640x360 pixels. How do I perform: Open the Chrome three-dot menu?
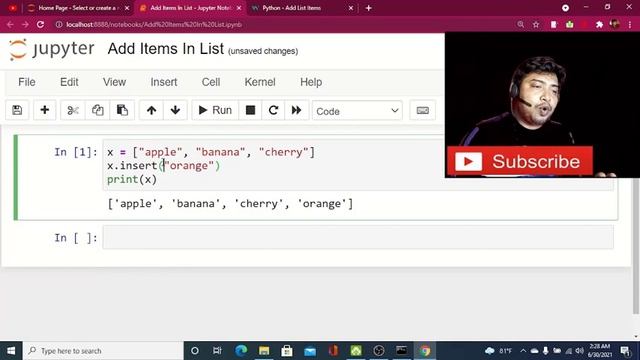(x=630, y=24)
